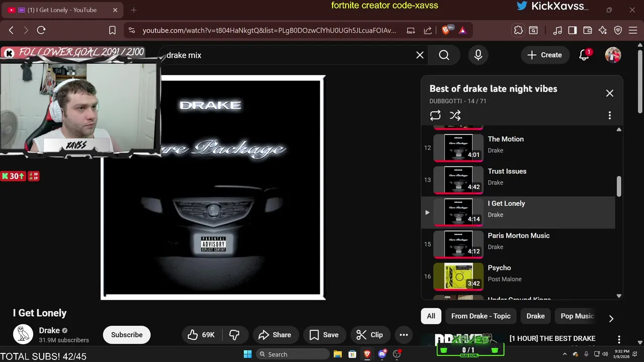Open the Brave Shields lion icon
The image size is (644, 362).
coord(446,30)
